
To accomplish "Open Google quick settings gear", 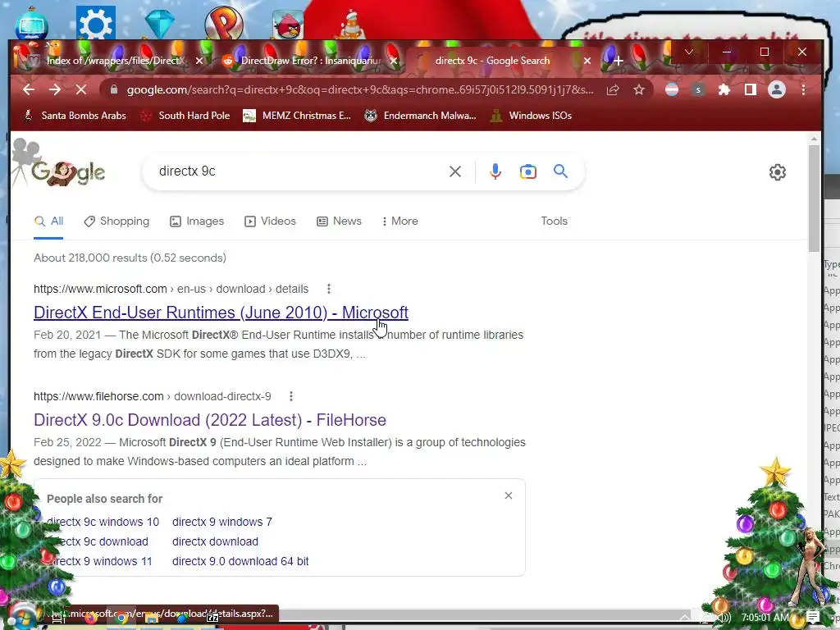I will [x=778, y=172].
